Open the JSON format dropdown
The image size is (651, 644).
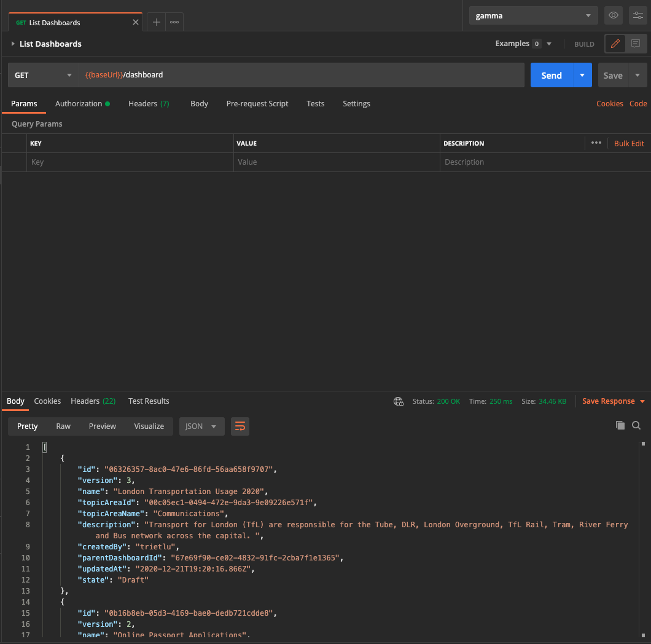pos(202,426)
